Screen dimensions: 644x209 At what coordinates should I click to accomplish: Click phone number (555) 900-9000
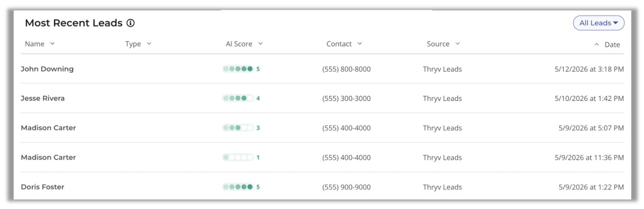pos(347,187)
